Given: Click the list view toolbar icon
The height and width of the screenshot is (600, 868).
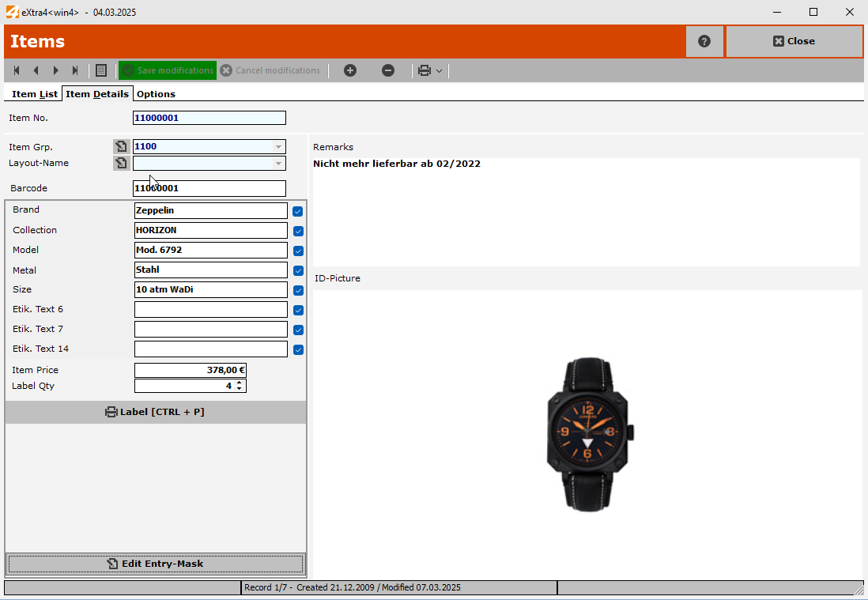Looking at the screenshot, I should (x=101, y=70).
